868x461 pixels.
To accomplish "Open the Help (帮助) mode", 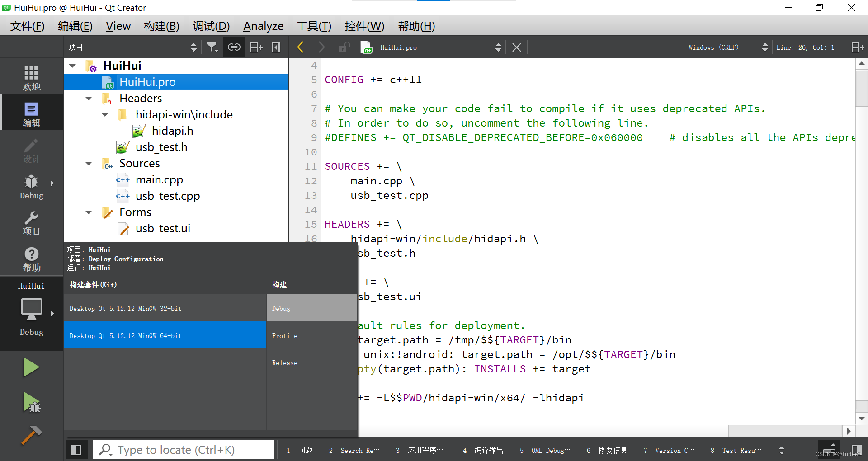I will coord(31,259).
